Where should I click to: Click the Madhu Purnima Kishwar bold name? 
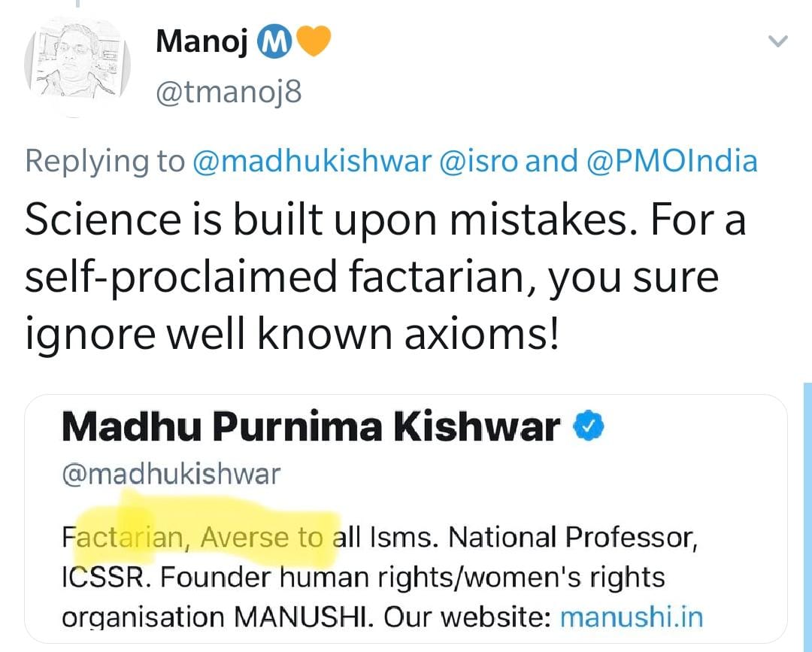(x=311, y=428)
